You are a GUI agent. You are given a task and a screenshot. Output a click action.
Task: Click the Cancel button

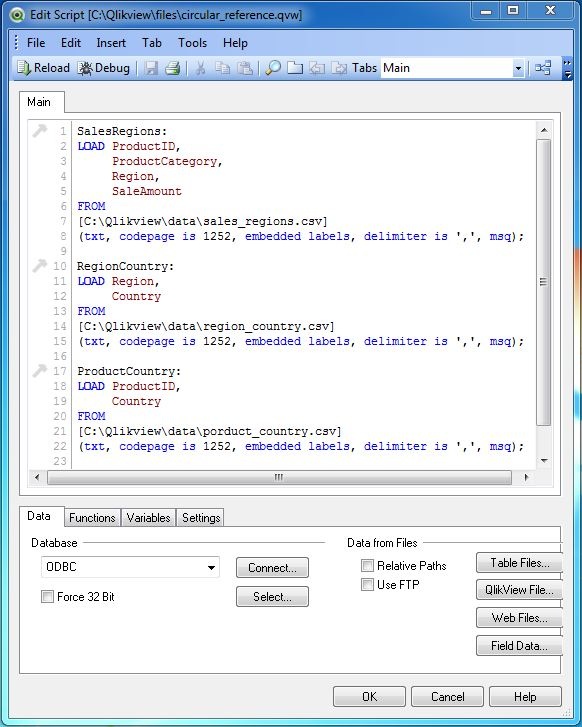(447, 696)
